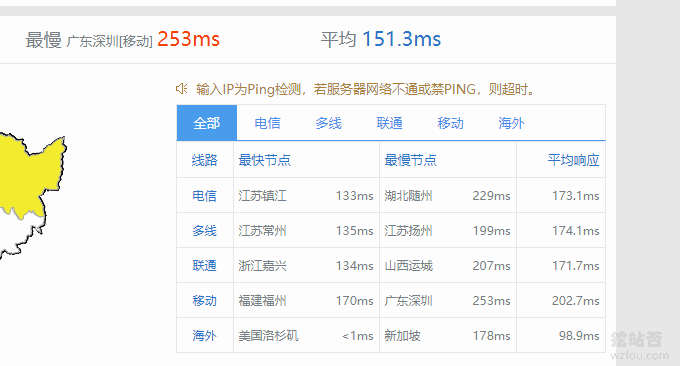Click the blue 151.3ms average summary value
This screenshot has height=366, width=680.
pyautogui.click(x=401, y=39)
